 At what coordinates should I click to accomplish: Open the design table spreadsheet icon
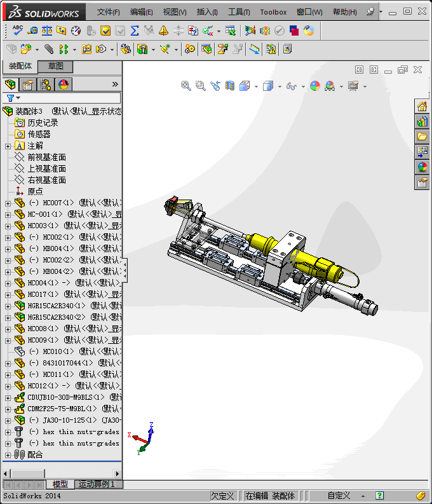[x=230, y=31]
